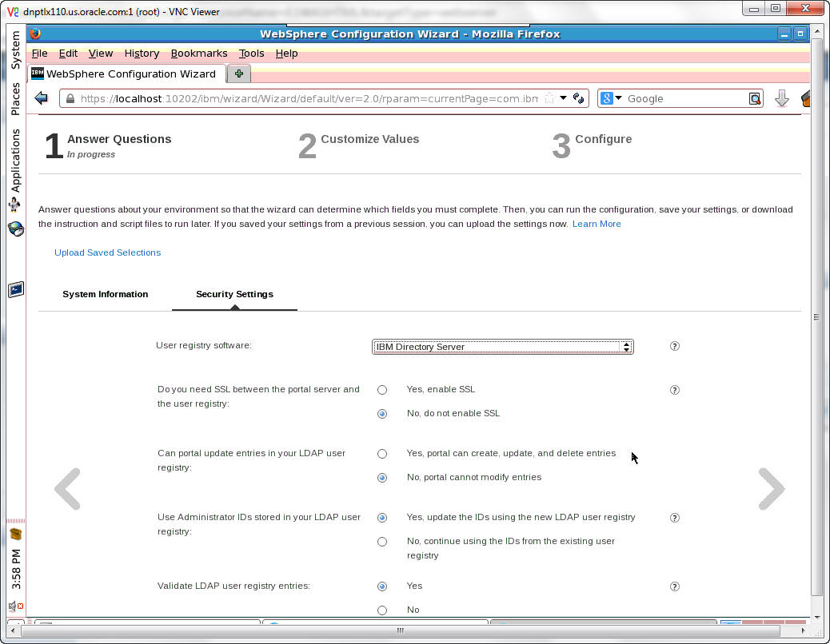Go to previous wizard page arrow

point(68,488)
